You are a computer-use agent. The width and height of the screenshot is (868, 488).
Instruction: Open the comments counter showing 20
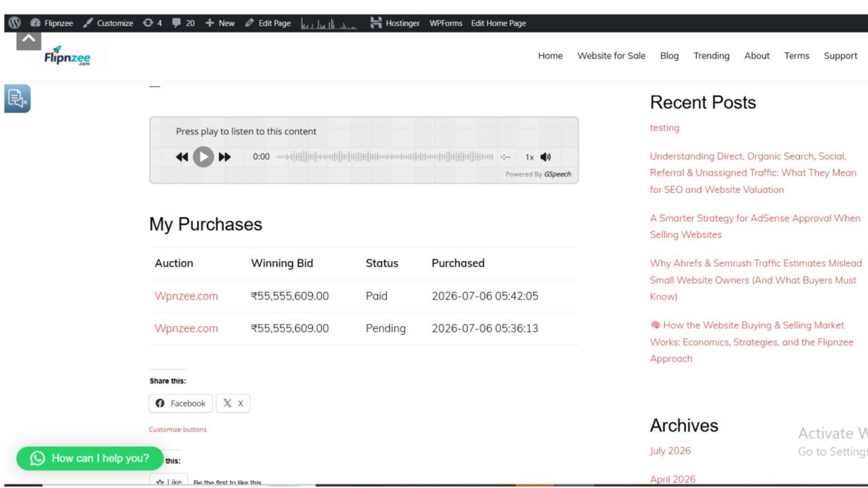[x=183, y=23]
